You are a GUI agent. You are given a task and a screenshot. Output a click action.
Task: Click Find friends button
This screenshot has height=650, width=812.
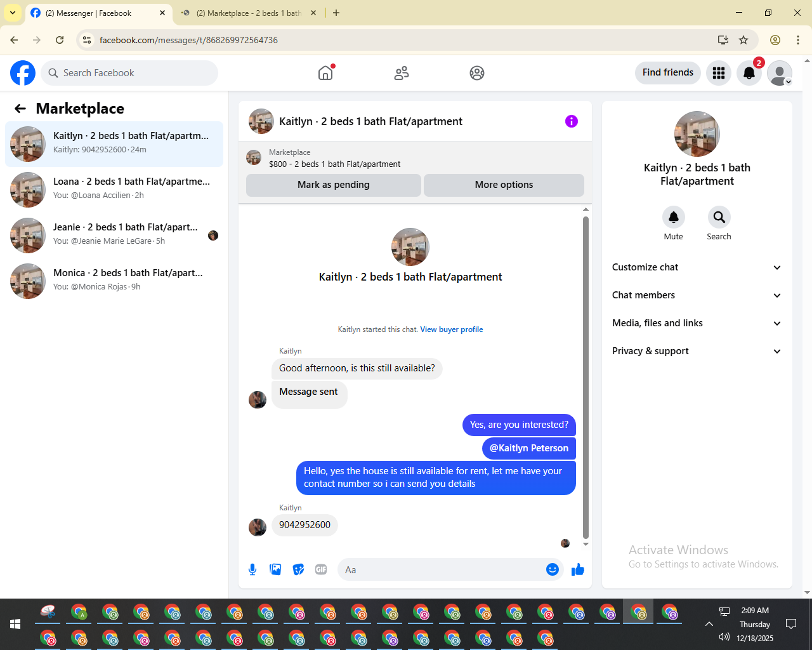(668, 72)
